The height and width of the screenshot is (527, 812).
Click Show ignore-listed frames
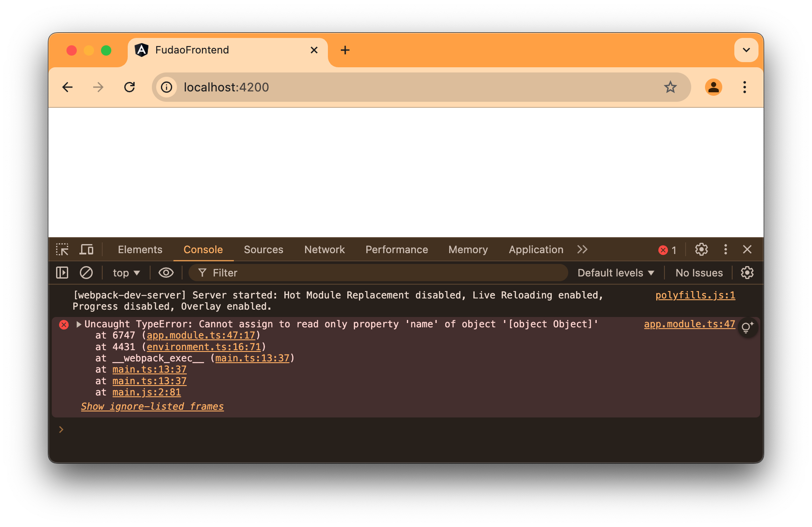(152, 406)
